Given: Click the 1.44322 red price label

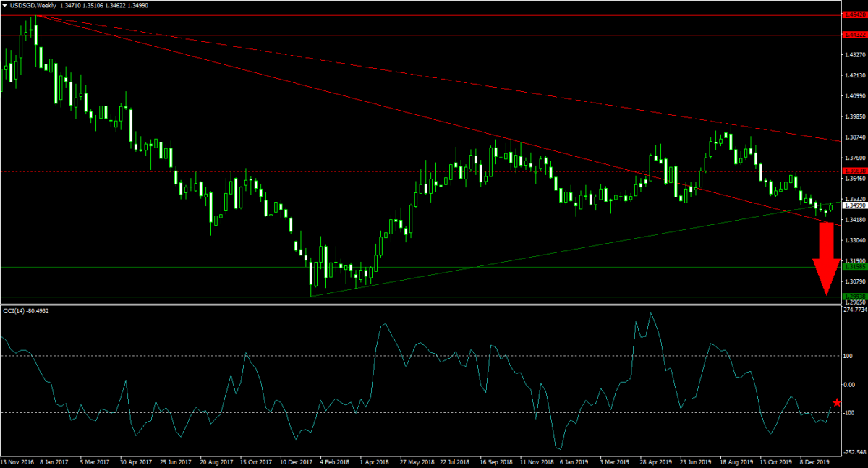Looking at the screenshot, I should coord(854,35).
